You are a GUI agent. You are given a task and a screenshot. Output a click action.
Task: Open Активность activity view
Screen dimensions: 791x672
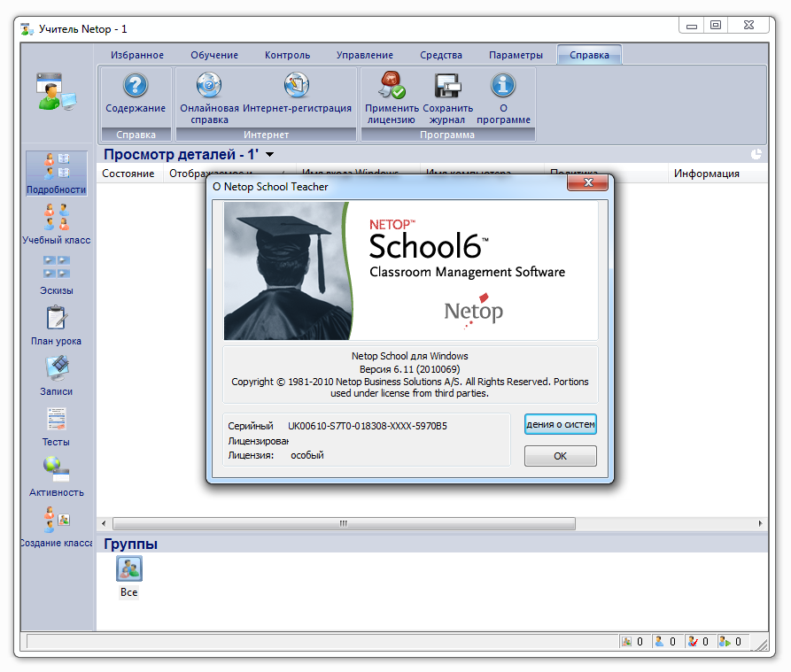click(x=56, y=476)
